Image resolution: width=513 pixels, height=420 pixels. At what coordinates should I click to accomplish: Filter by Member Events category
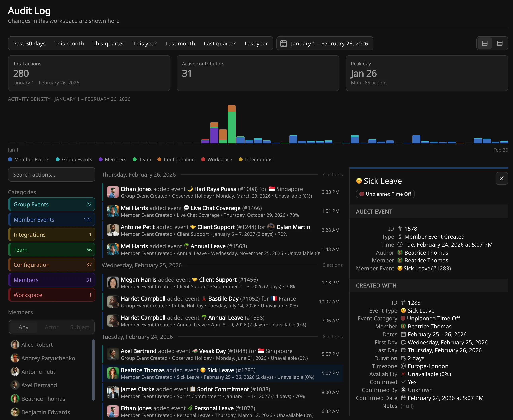51,219
